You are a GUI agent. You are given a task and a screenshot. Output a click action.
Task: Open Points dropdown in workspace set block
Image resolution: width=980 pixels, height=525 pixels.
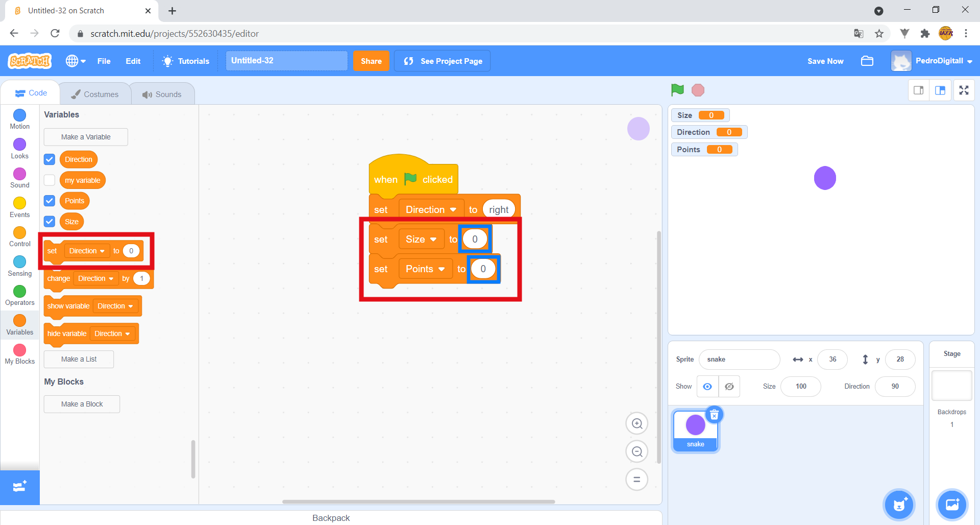426,269
